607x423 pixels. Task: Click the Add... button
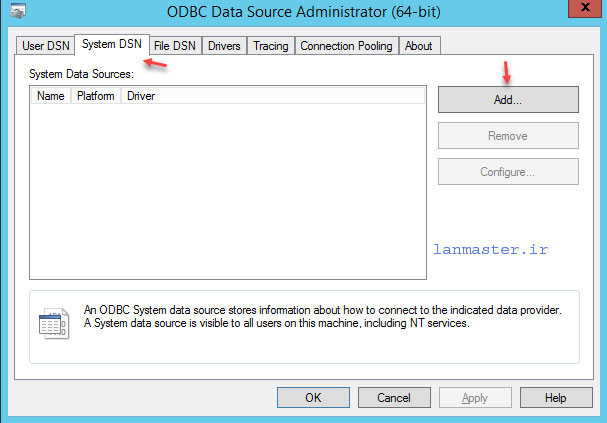[x=508, y=99]
